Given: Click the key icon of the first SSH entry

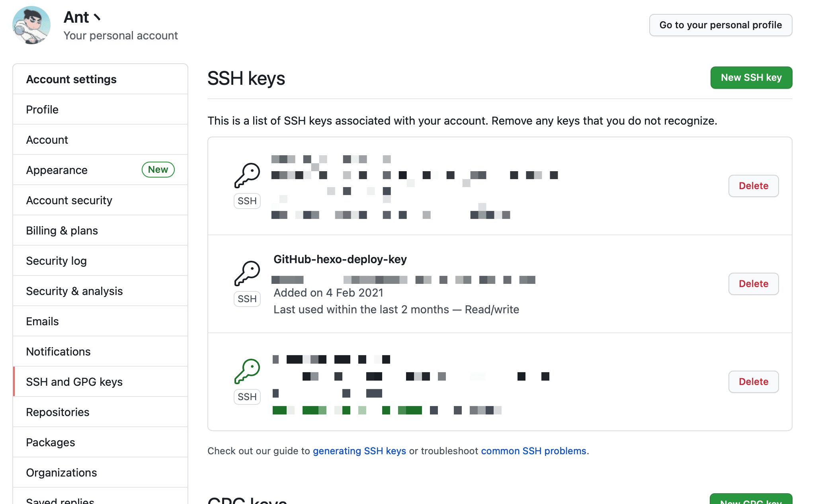Looking at the screenshot, I should [x=247, y=176].
